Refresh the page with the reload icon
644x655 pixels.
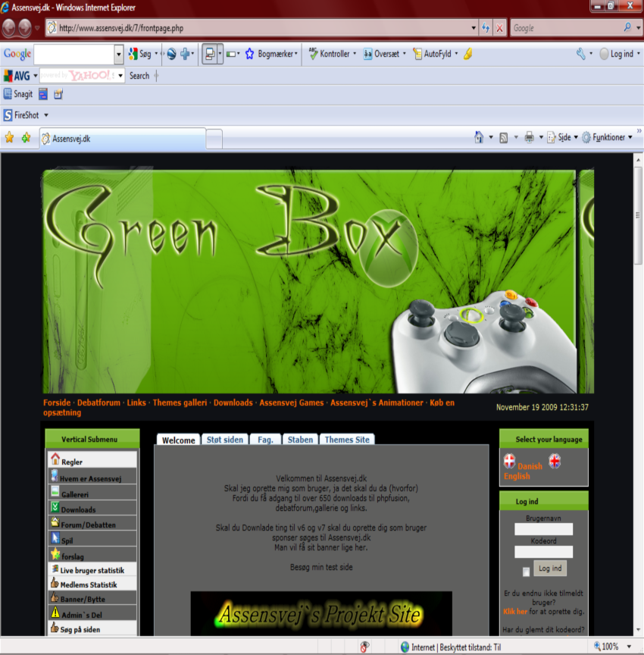point(486,28)
